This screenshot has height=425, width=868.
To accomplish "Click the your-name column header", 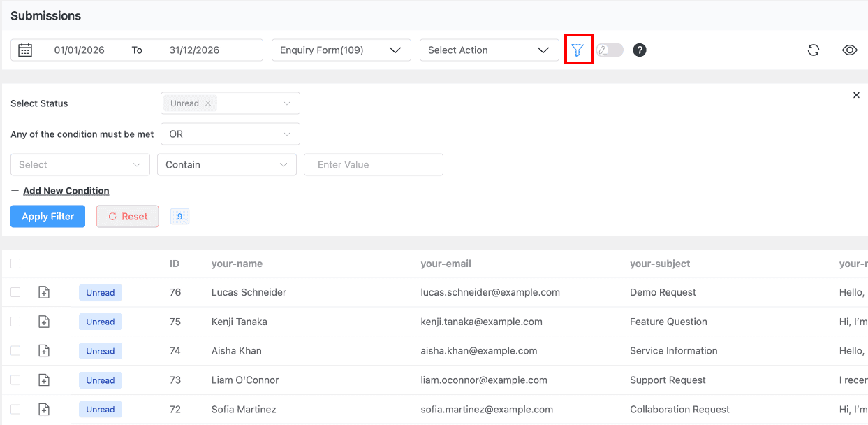I will [x=237, y=264].
